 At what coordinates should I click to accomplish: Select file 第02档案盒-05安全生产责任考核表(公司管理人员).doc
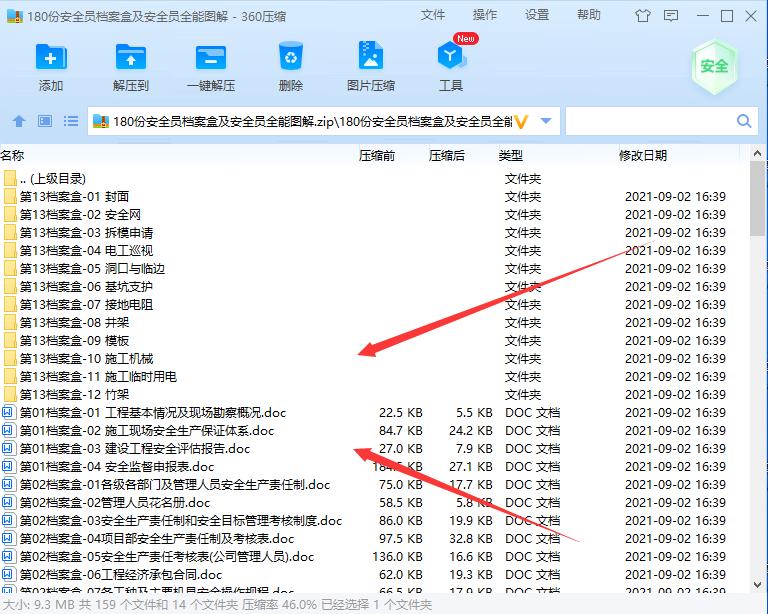coord(375,557)
